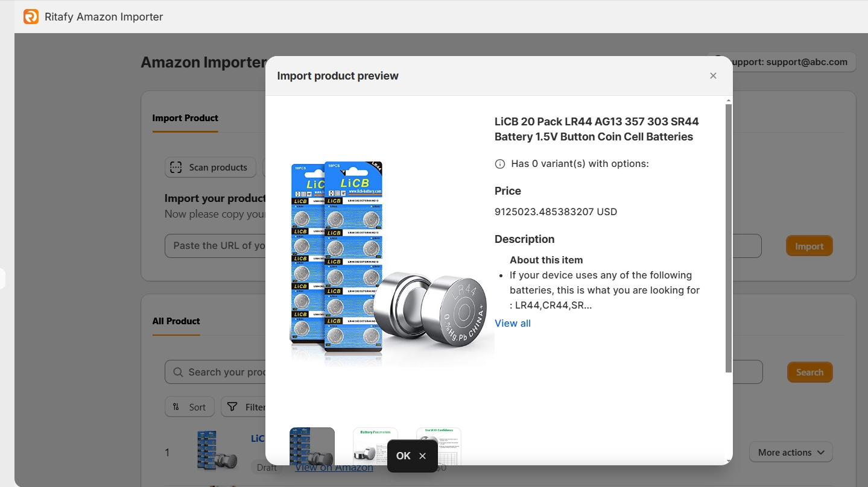
Task: Click the Filter funnel icon
Action: pos(232,407)
